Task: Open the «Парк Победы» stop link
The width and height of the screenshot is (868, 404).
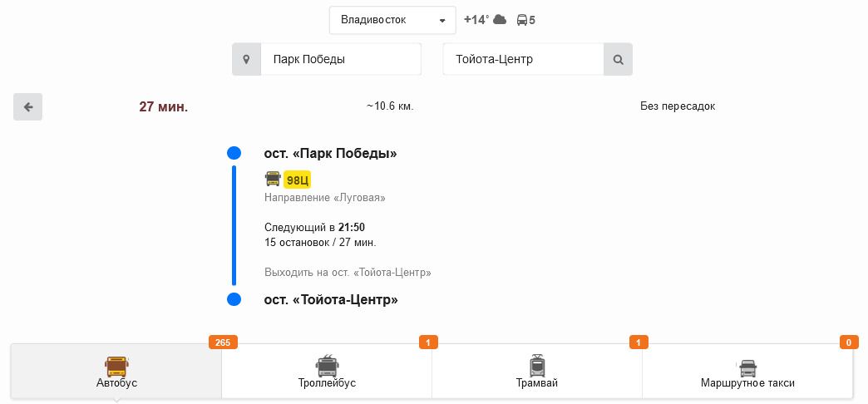Action: click(x=330, y=154)
